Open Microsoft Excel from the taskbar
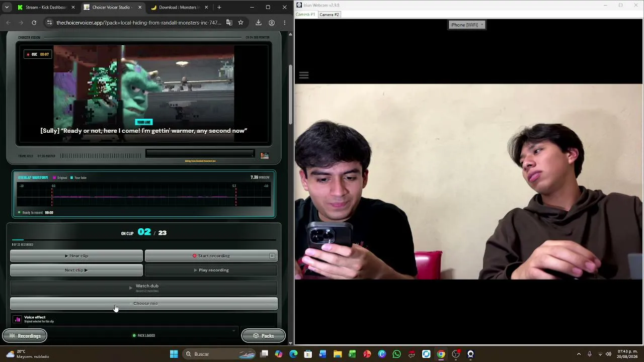Screen dimensions: 644x362 point(352,354)
